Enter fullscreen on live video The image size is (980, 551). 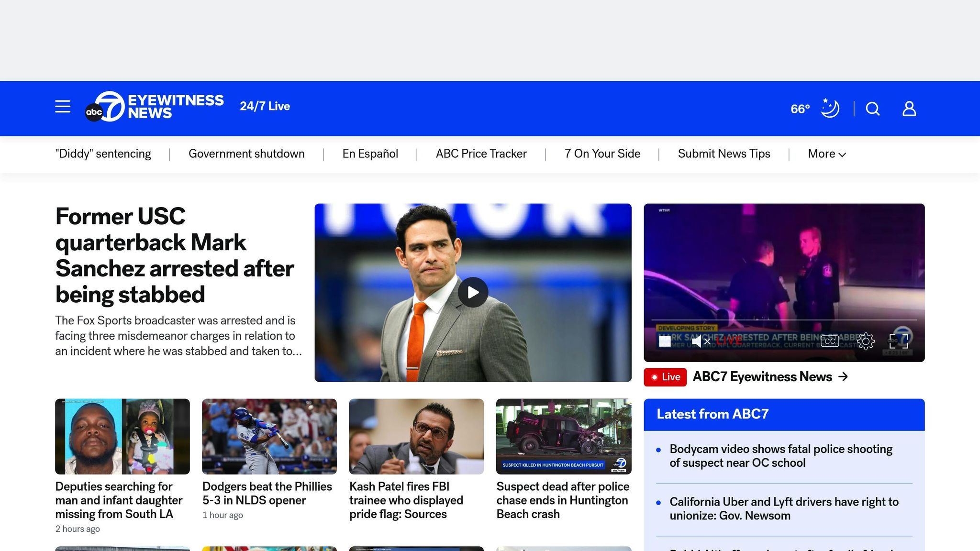(x=899, y=341)
